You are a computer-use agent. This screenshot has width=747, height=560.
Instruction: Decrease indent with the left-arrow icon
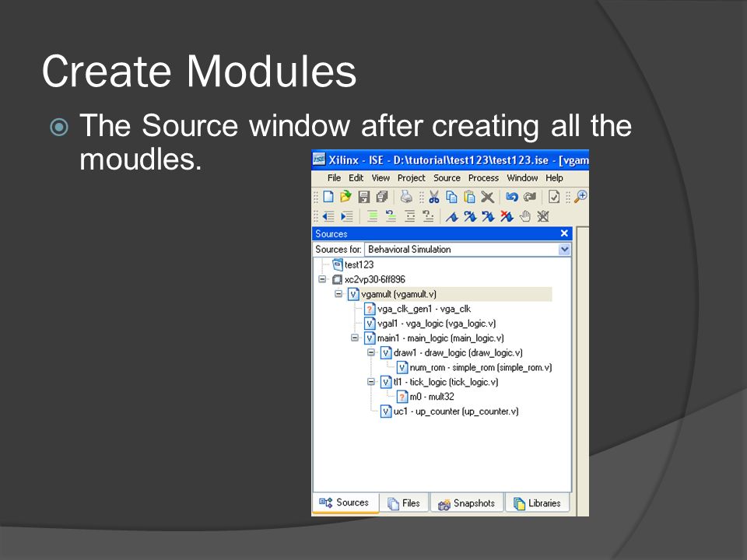pos(328,217)
